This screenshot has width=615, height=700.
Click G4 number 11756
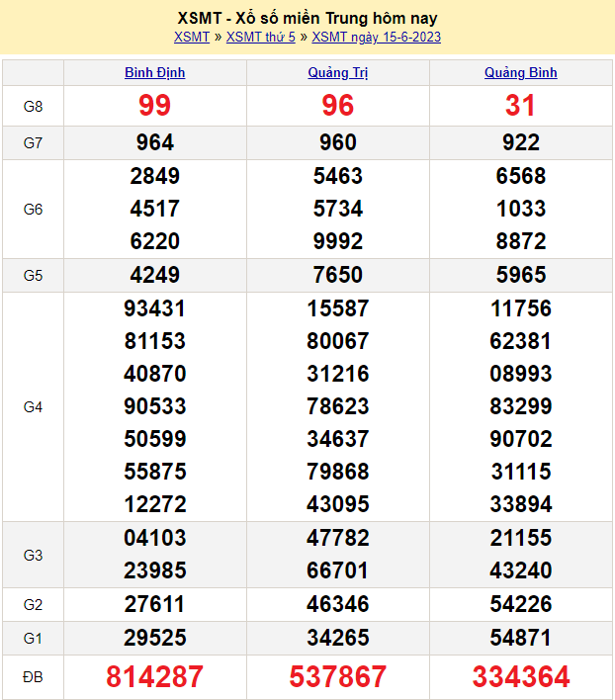pos(521,308)
